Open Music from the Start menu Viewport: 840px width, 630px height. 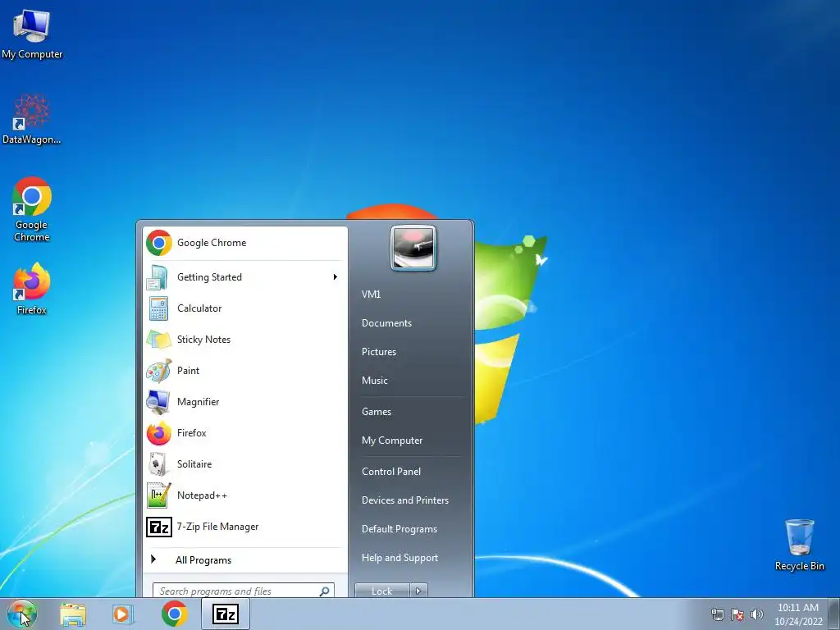374,381
